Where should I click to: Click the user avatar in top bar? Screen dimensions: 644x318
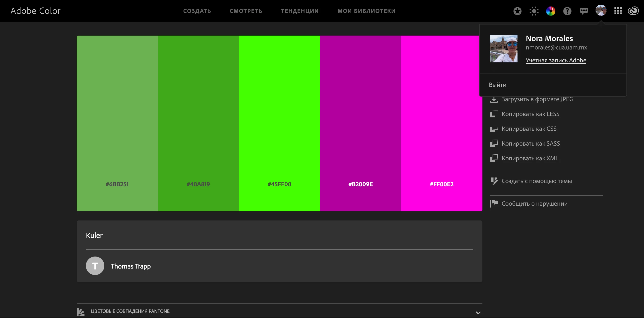[x=601, y=11]
